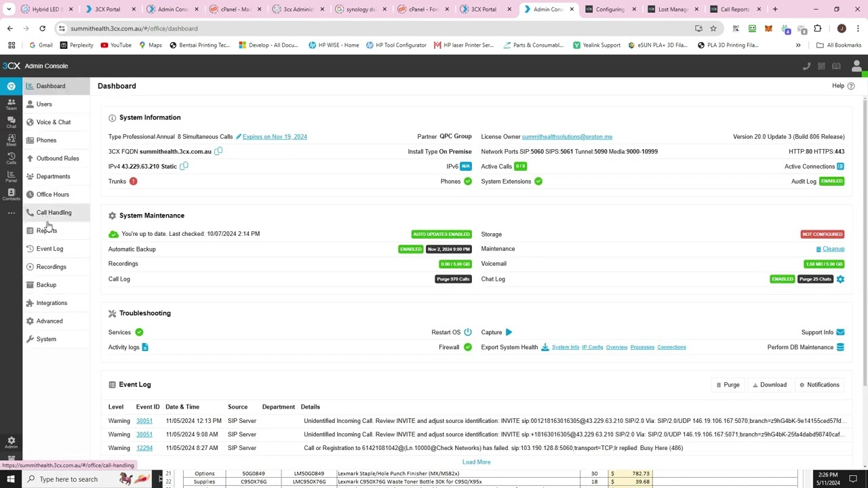This screenshot has height=488, width=868.
Task: Expand the three-dots More menu in sidebar
Action: (11, 213)
